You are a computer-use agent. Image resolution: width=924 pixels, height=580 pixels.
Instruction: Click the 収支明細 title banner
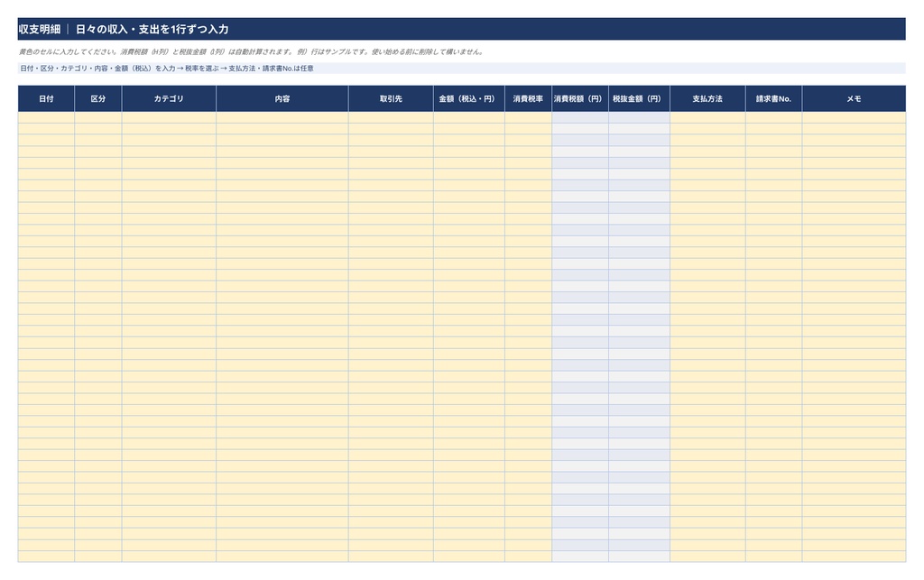pos(461,29)
